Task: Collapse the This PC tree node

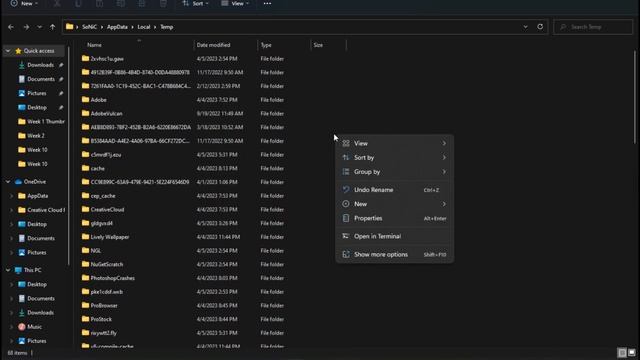Action: click(x=8, y=270)
